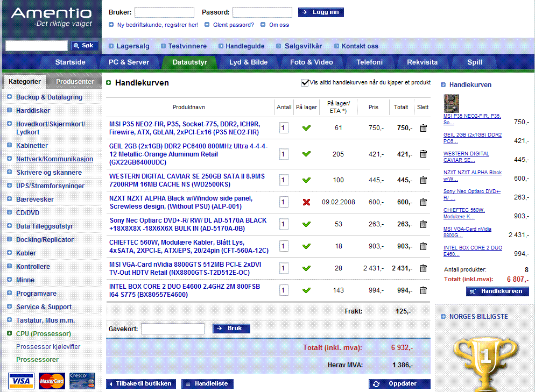
Task: Click the search text field
Action: click(37, 45)
